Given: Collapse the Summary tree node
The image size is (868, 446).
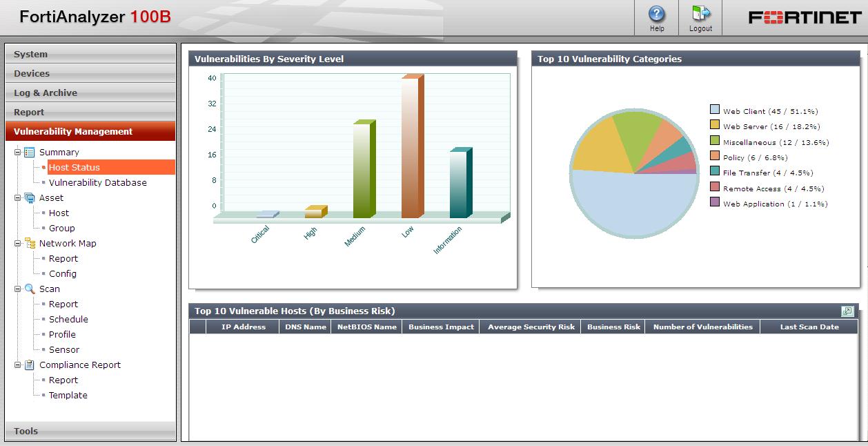Looking at the screenshot, I should [x=18, y=152].
